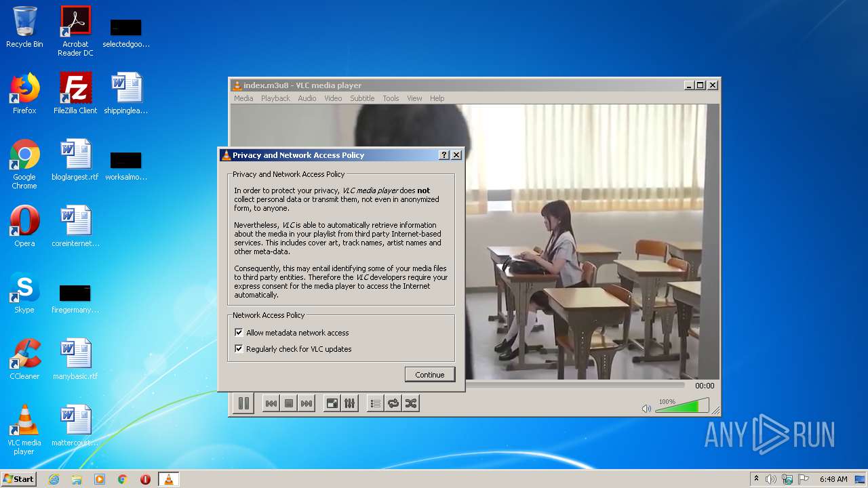Select the Skype desktop shortcut
Screen dimensions: 868x488
tap(24, 293)
